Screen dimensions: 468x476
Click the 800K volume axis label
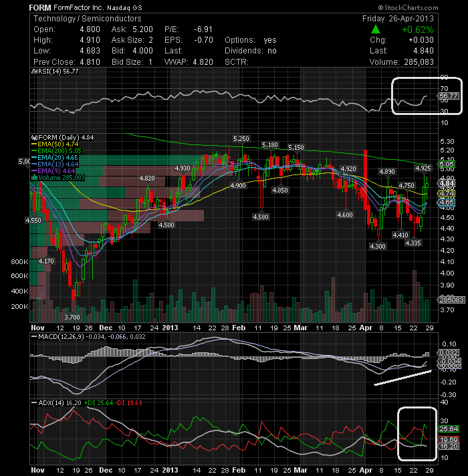pos(20,261)
